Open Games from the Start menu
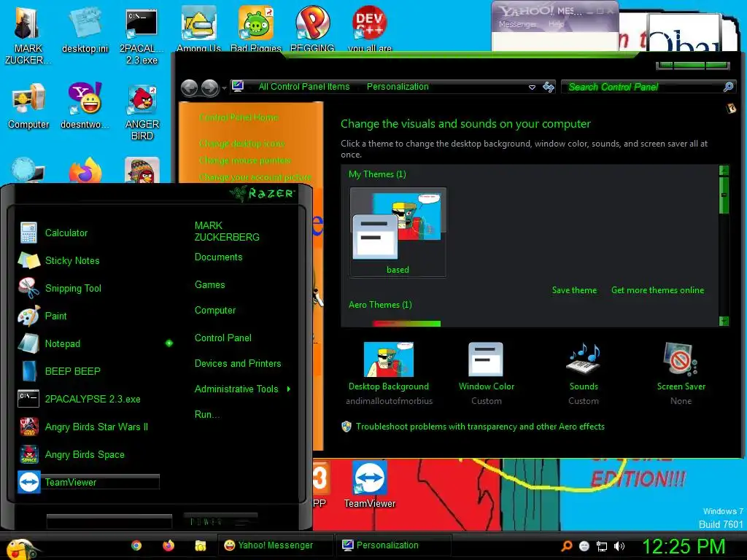Viewport: 747px width, 560px height. (209, 285)
